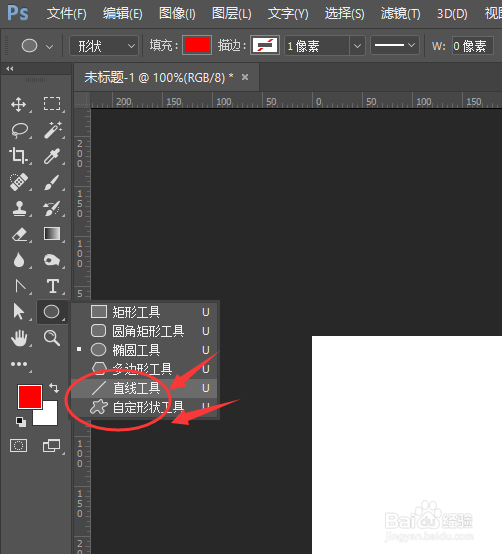Collapse the toolbox with the double-arrow
The width and height of the screenshot is (502, 554).
tap(10, 69)
